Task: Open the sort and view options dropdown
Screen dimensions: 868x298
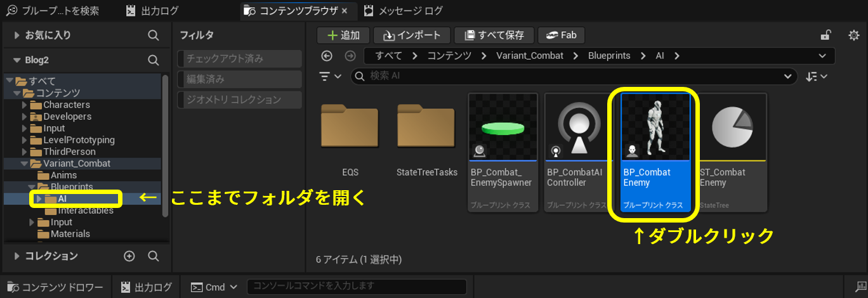Action: 817,76
